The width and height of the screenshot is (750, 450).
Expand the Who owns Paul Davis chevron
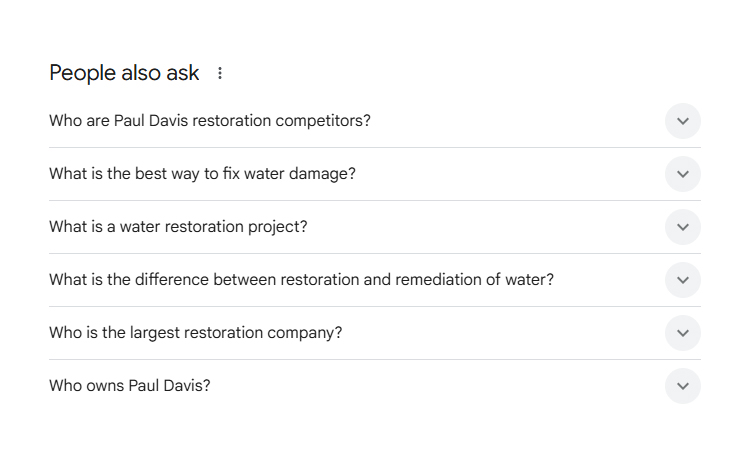pyautogui.click(x=683, y=386)
